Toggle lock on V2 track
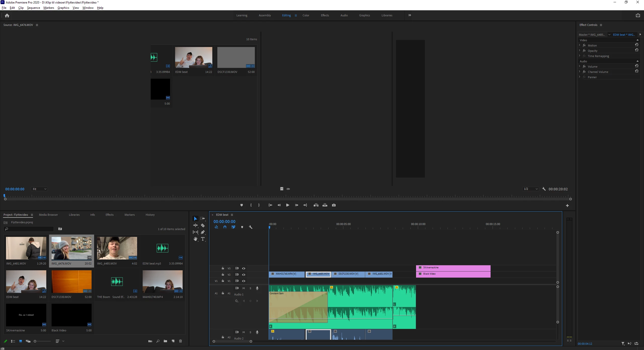Image resolution: width=644 pixels, height=350 pixels. point(223,275)
